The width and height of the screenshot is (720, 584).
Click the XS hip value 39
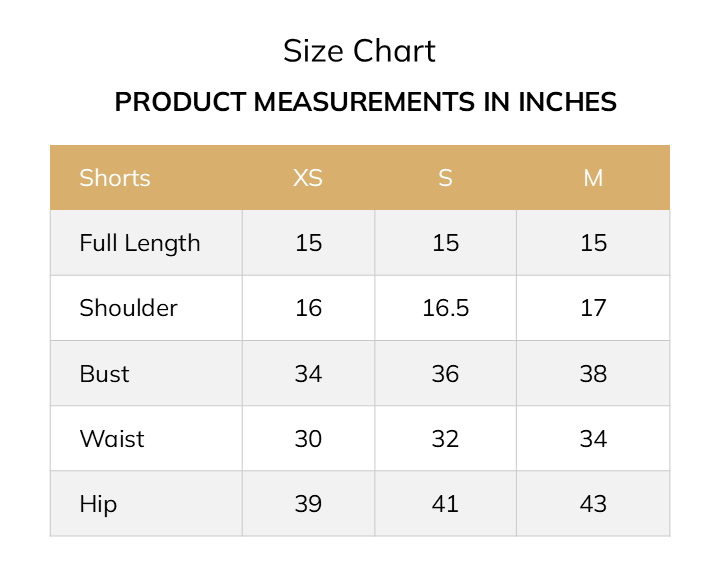point(308,504)
